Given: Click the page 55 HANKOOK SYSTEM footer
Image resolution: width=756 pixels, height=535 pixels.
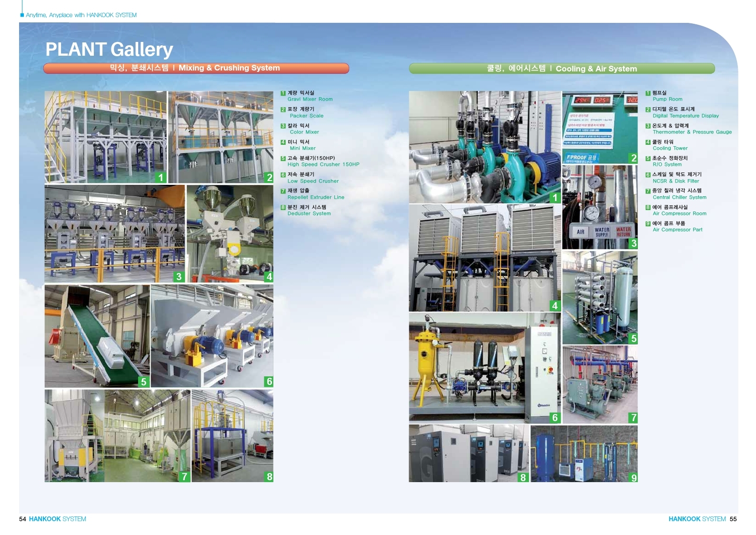Looking at the screenshot, I should (x=703, y=519).
